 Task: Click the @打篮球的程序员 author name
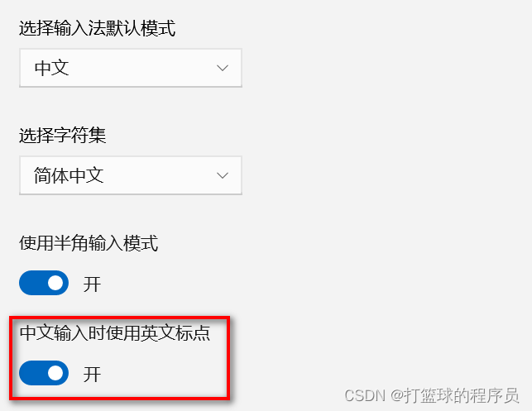(455, 395)
